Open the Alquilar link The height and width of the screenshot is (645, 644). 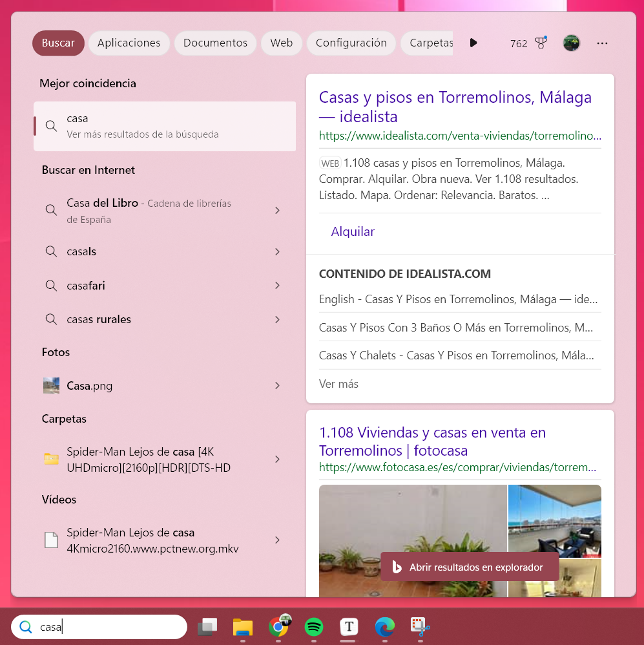pyautogui.click(x=353, y=231)
